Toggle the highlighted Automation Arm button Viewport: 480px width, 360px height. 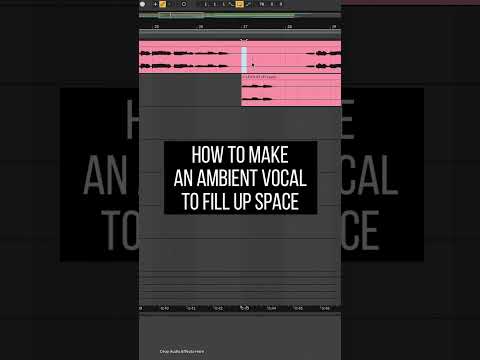tap(163, 4)
